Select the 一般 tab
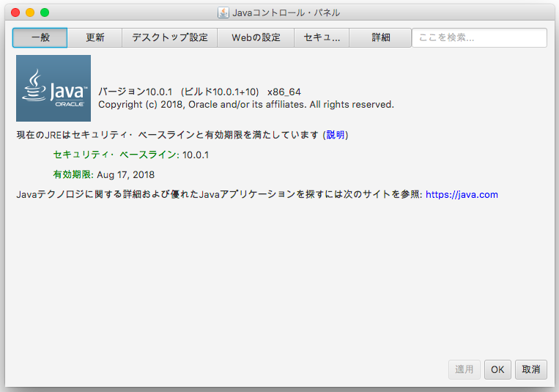Image resolution: width=559 pixels, height=392 pixels. coord(40,37)
